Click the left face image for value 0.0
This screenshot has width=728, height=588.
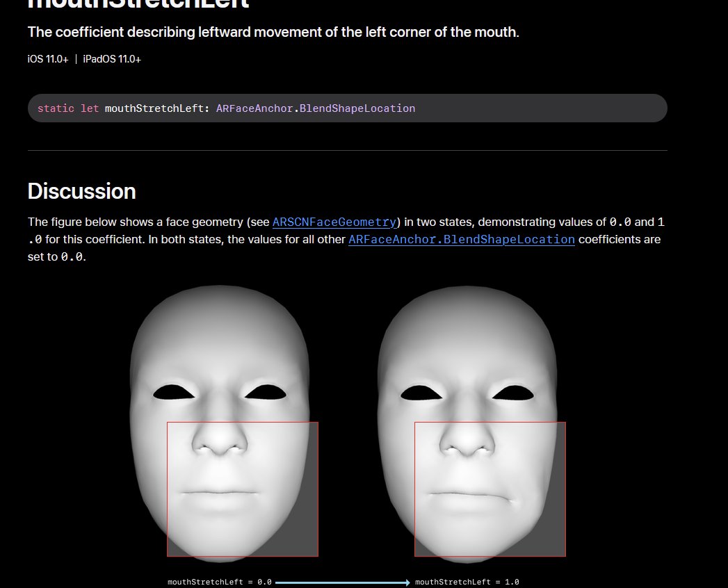tap(220, 423)
